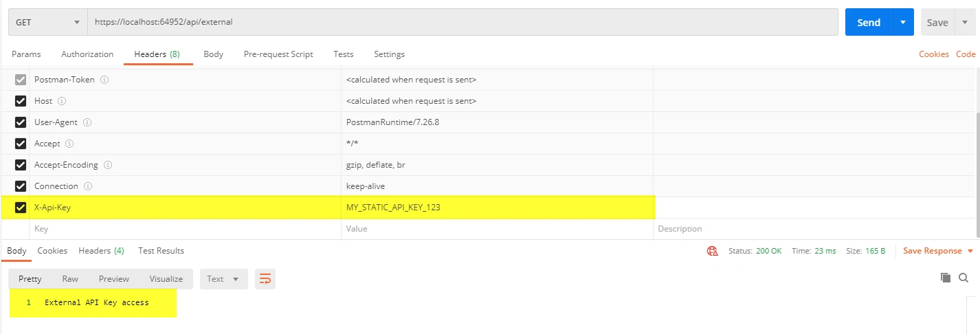Open the Send dropdown arrow

[903, 23]
